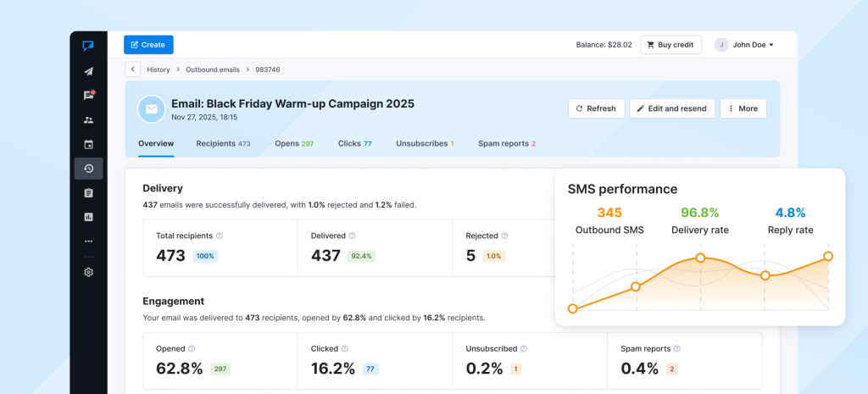Open the More options dropdown
The image size is (868, 394).
tap(743, 108)
